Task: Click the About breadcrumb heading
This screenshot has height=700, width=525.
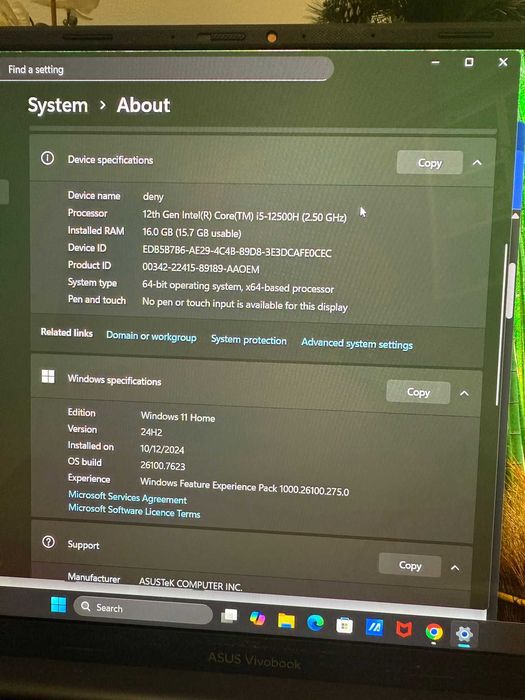Action: tap(143, 105)
